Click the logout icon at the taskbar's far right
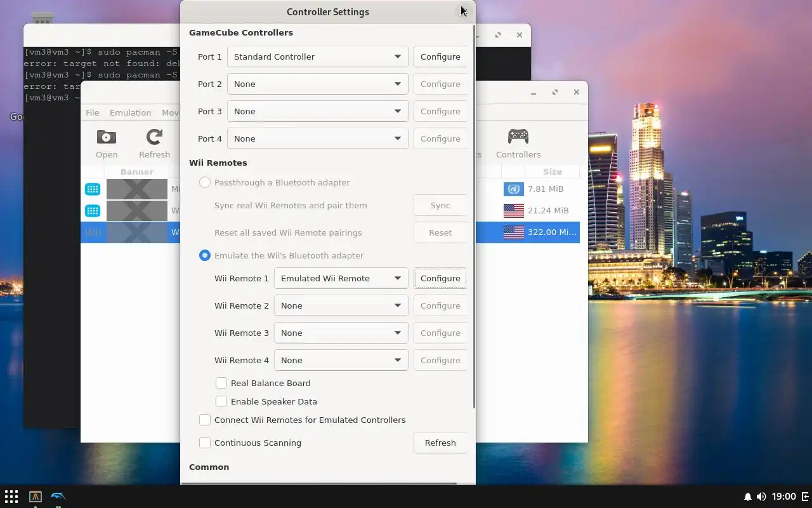812x508 pixels. coord(806,497)
